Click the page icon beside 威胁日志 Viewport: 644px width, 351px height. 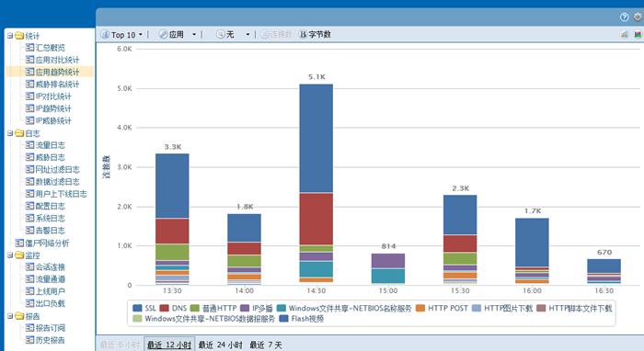coord(29,157)
